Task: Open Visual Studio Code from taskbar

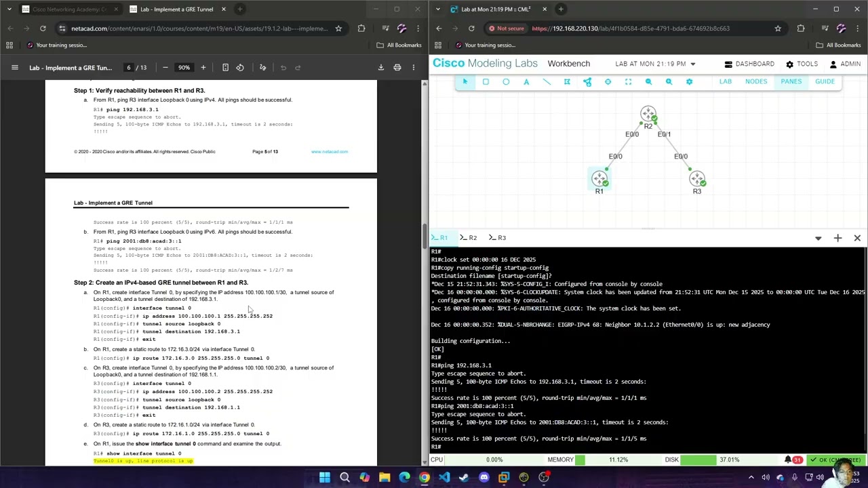Action: point(444,477)
